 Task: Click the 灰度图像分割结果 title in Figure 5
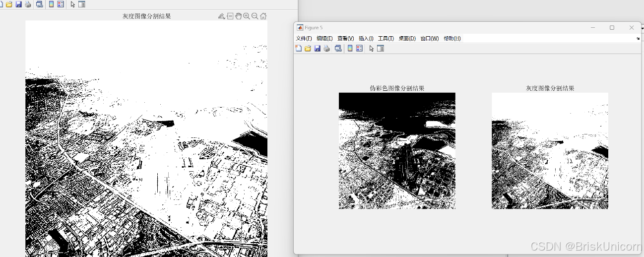pyautogui.click(x=550, y=88)
